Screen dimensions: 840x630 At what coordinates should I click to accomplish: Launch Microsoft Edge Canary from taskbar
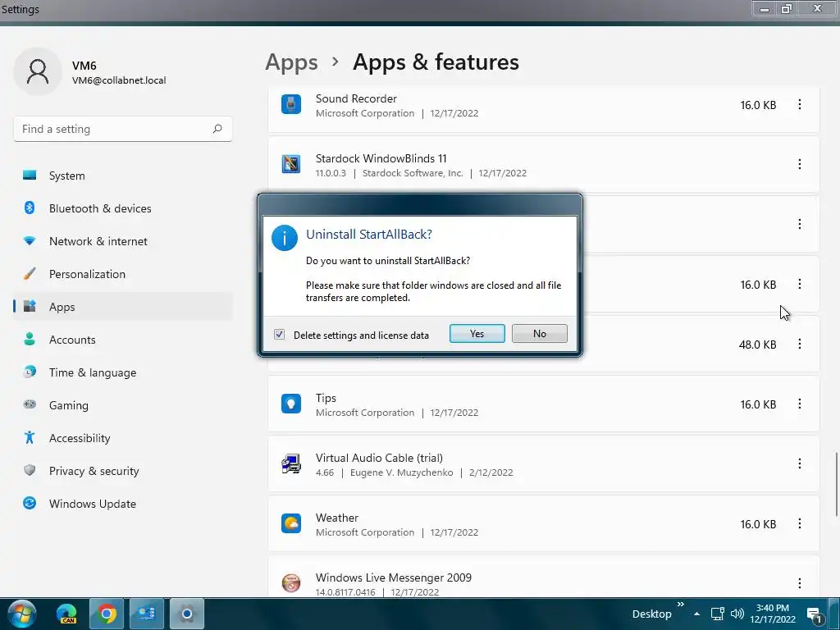67,614
